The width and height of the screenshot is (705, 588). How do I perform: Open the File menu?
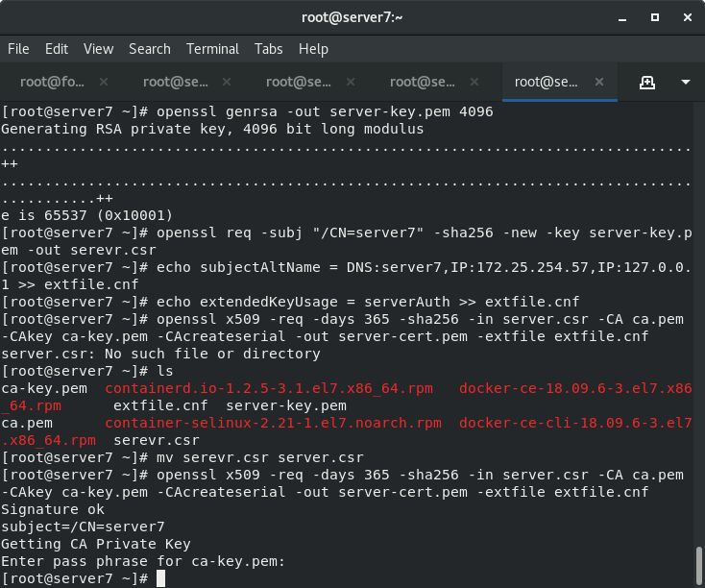point(18,49)
